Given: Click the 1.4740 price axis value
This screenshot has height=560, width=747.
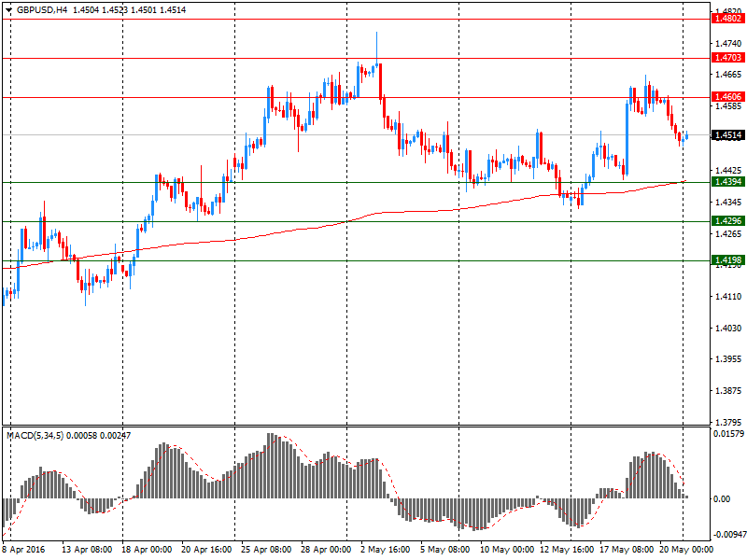Looking at the screenshot, I should click(x=728, y=43).
